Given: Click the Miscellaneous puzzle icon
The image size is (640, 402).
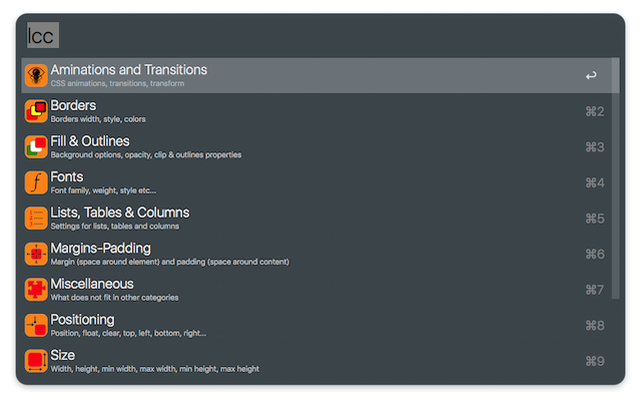Looking at the screenshot, I should pos(36,290).
